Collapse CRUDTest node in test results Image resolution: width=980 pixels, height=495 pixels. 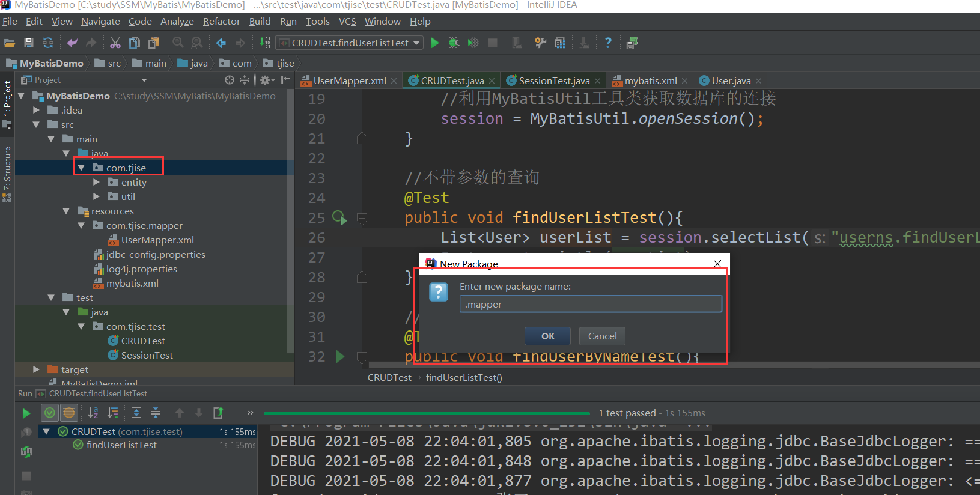click(46, 431)
